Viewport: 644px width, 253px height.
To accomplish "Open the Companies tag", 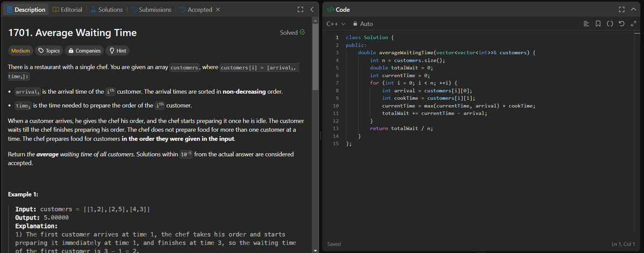I will (84, 50).
